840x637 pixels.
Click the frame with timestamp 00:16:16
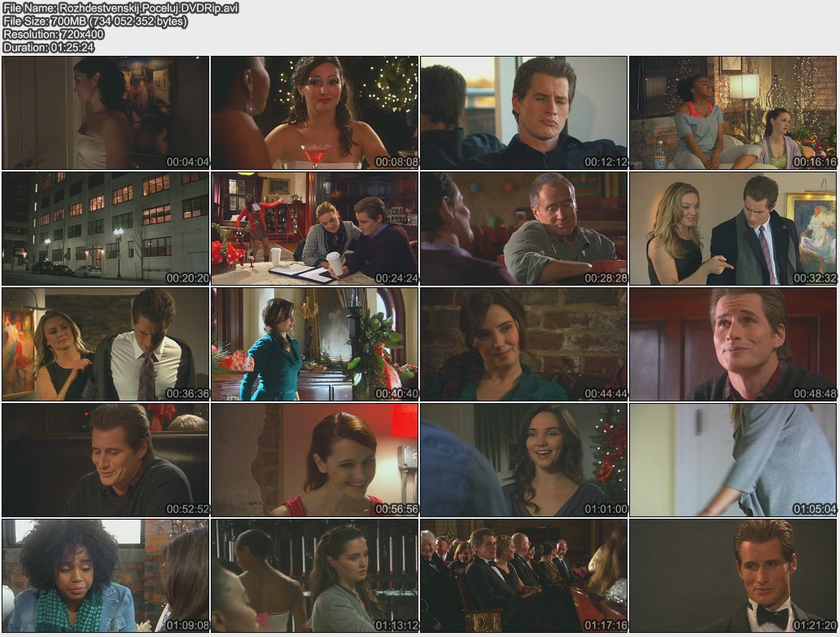pos(733,113)
